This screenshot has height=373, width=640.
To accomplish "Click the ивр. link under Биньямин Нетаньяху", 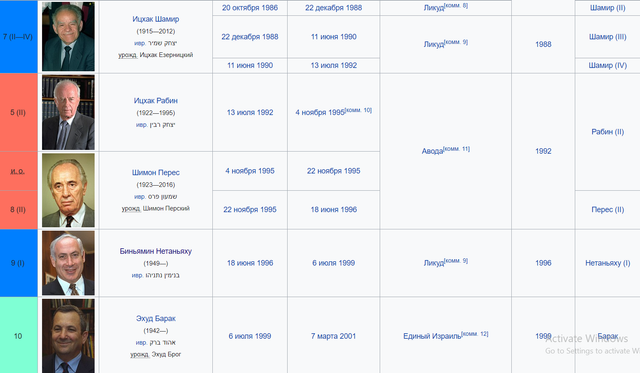I will pyautogui.click(x=137, y=275).
